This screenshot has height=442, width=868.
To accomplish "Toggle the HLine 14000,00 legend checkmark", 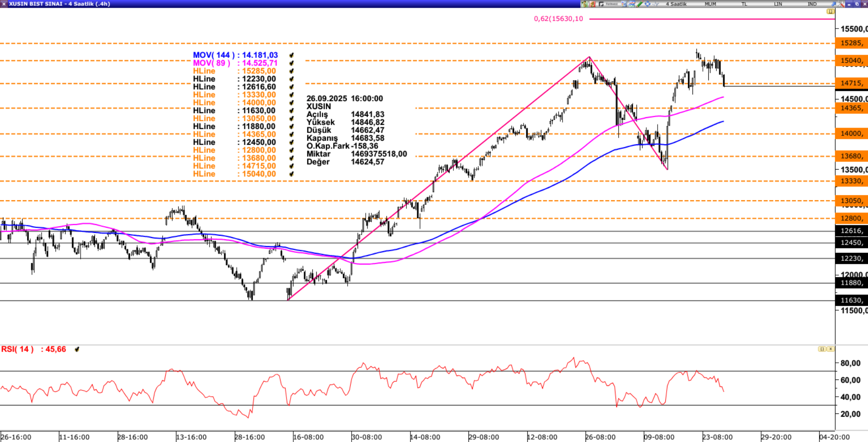I will (291, 103).
